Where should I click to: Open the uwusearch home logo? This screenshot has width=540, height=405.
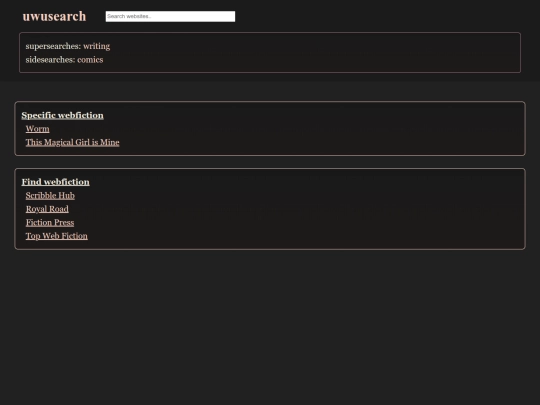[54, 16]
